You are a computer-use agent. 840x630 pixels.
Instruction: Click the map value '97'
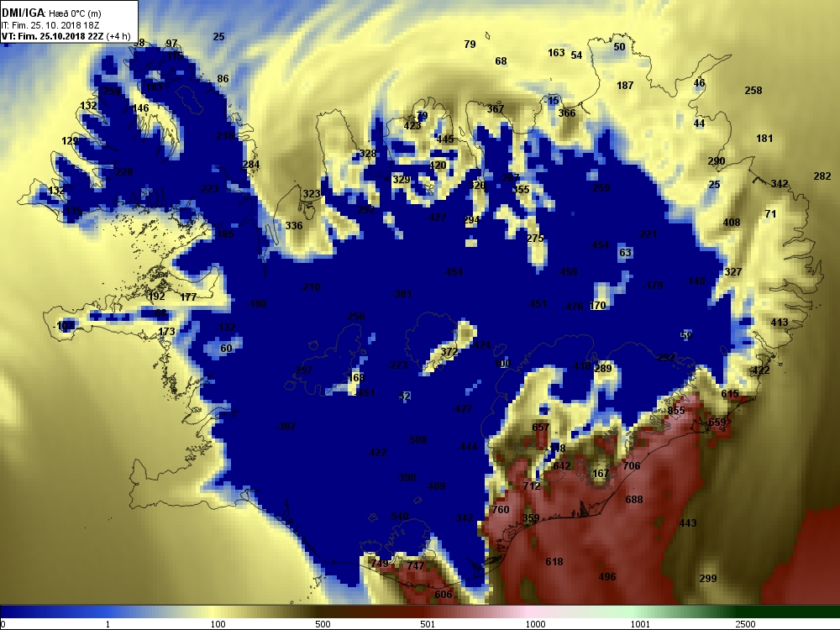pos(171,44)
